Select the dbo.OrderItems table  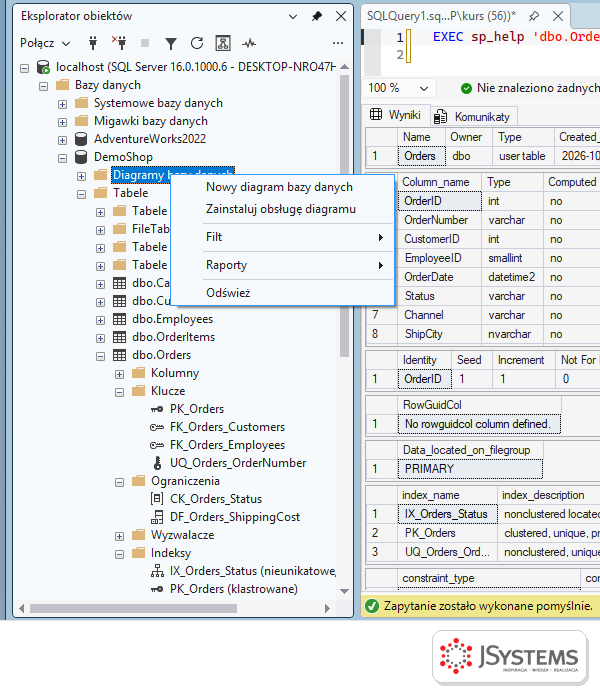[173, 337]
